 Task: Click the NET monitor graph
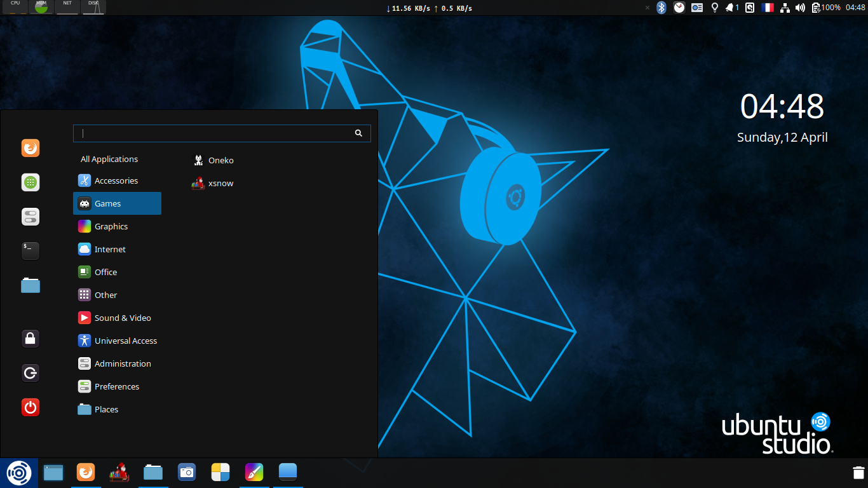(67, 8)
